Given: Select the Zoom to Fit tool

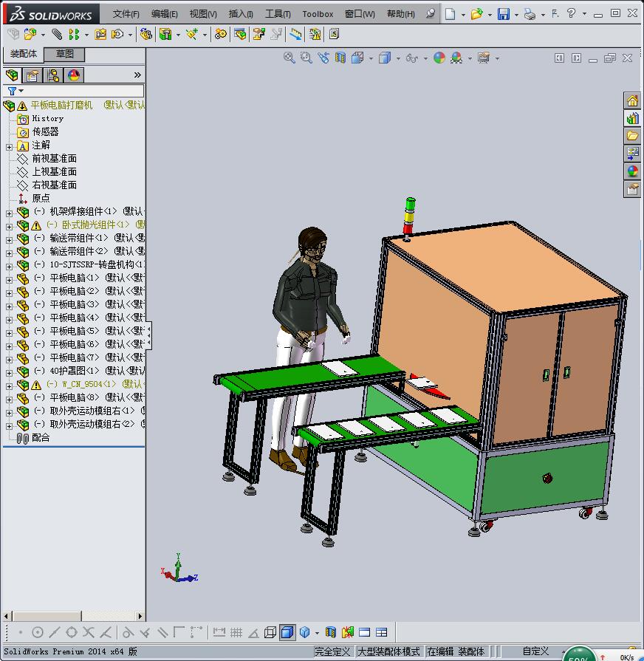Looking at the screenshot, I should [x=289, y=58].
